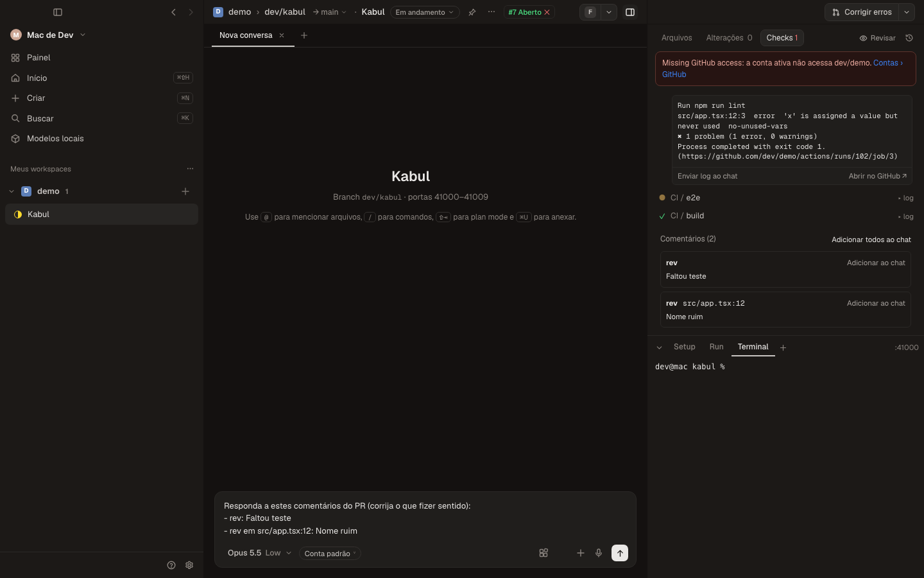Go to Início in the sidebar
Screen dimensions: 924x578
coord(101,78)
